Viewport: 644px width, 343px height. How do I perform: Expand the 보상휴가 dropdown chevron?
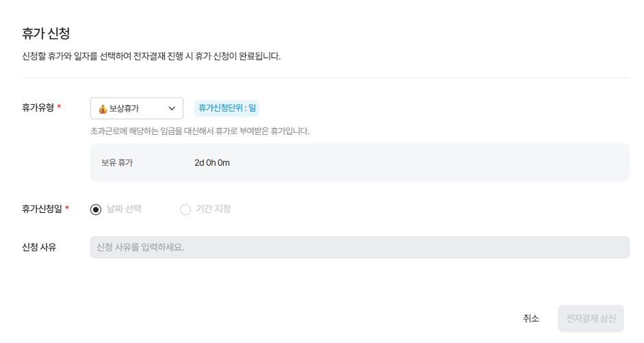(172, 109)
